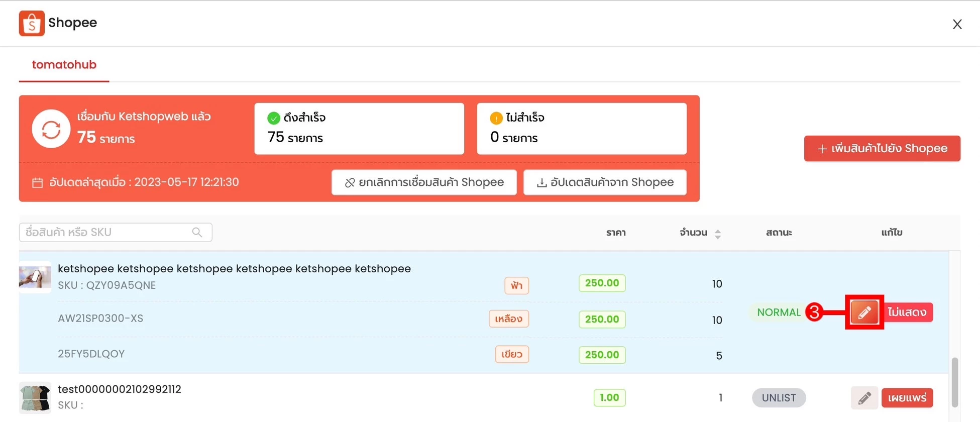Open test00000002102992112 product thumbnail
Screen dimensions: 980x422
coord(35,397)
